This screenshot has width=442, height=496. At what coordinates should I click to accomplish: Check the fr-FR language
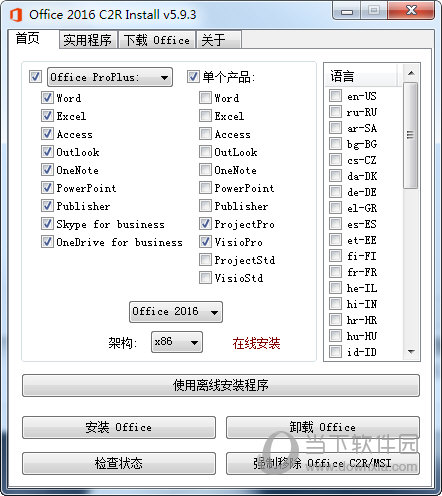pos(335,271)
